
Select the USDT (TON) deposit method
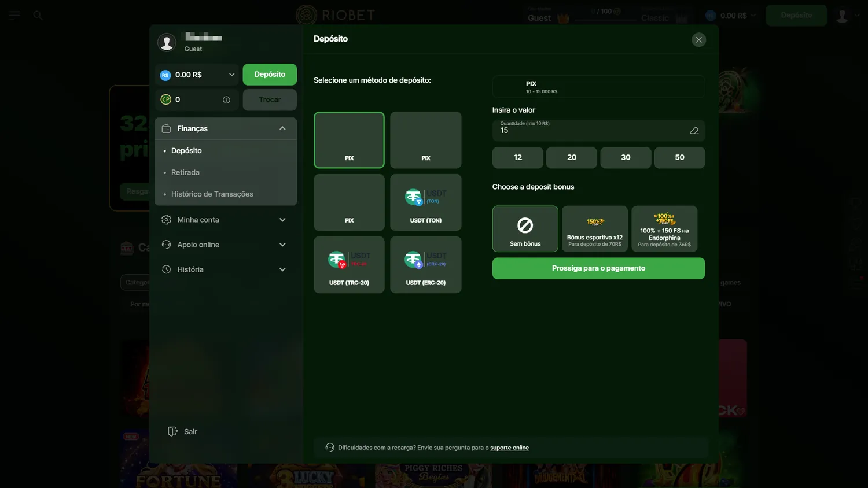pyautogui.click(x=426, y=202)
